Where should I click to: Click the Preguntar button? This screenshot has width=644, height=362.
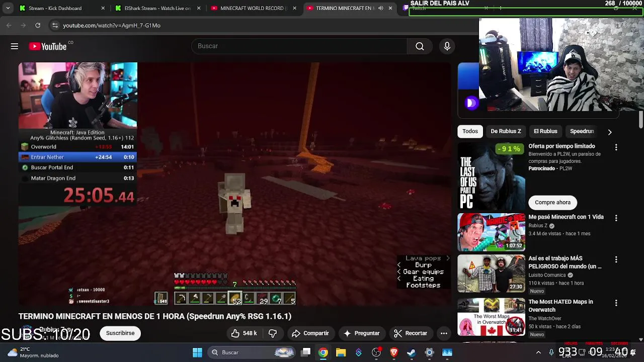coord(362,333)
